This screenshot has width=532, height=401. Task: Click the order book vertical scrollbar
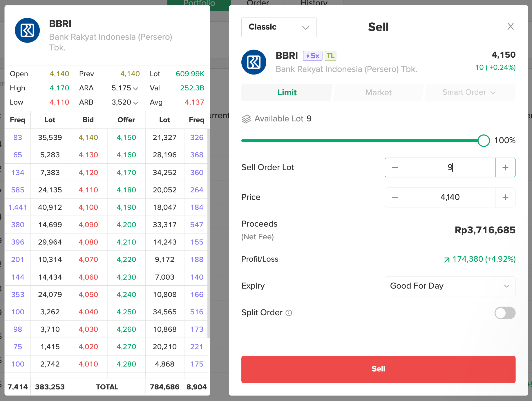209,233
